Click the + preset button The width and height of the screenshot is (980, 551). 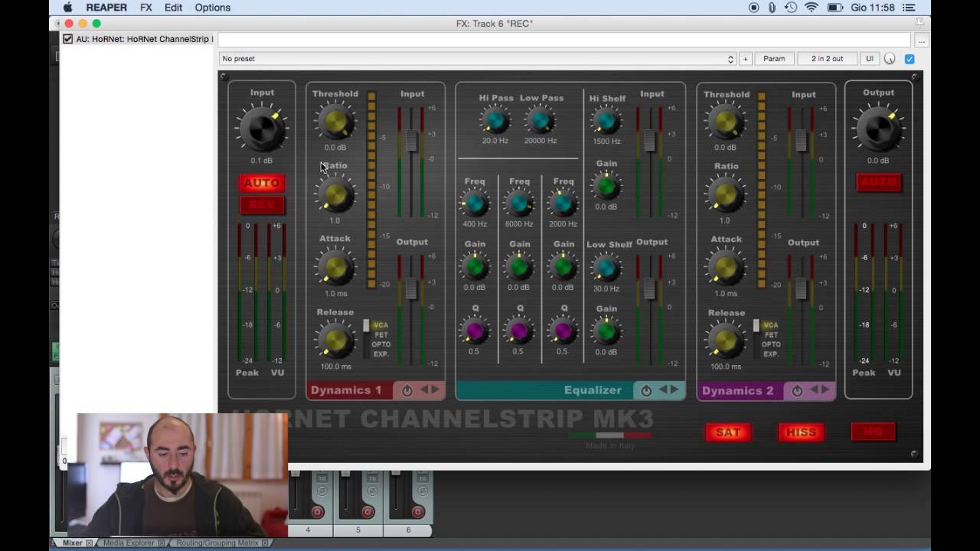tap(745, 59)
